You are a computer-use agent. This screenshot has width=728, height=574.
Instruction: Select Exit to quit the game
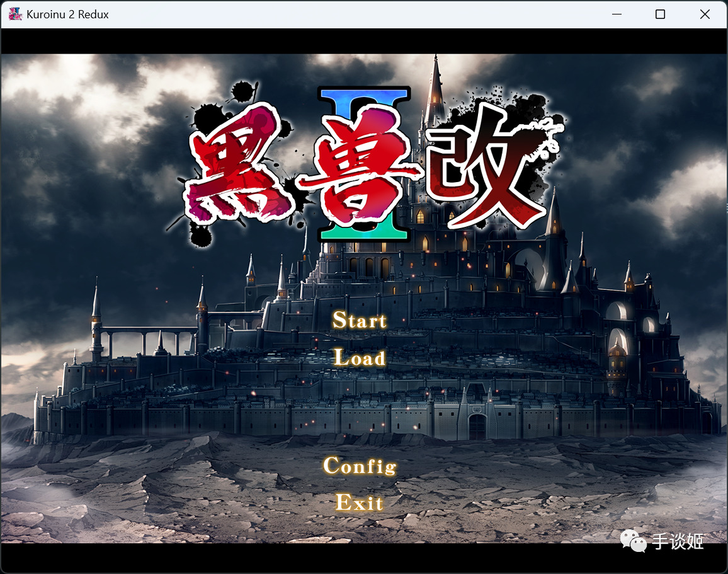(x=360, y=502)
